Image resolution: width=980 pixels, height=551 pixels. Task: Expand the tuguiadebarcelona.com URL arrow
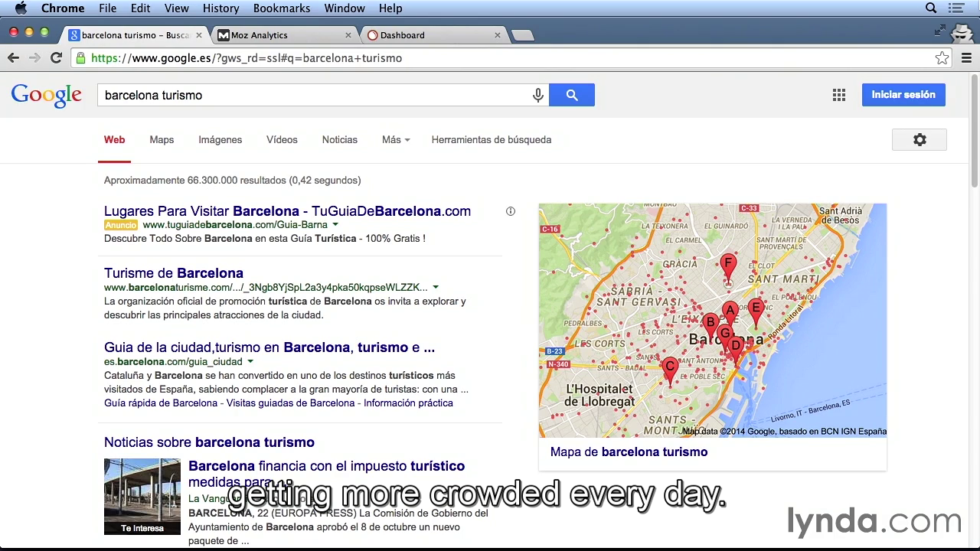click(335, 225)
